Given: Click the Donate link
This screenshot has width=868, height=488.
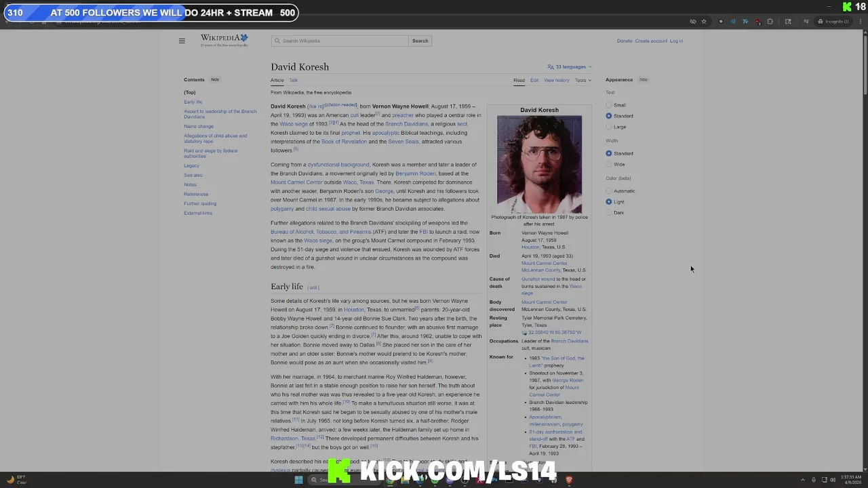Looking at the screenshot, I should click(x=625, y=41).
